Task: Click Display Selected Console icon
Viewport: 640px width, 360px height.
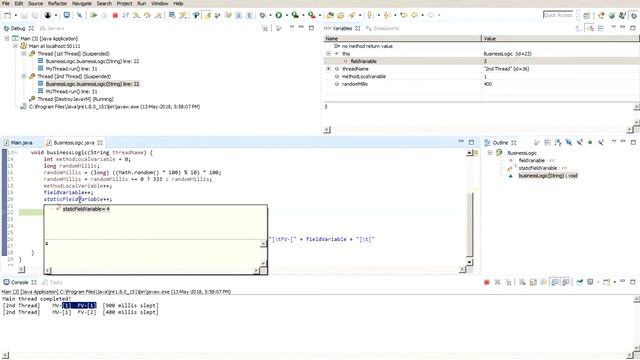Action: point(590,282)
